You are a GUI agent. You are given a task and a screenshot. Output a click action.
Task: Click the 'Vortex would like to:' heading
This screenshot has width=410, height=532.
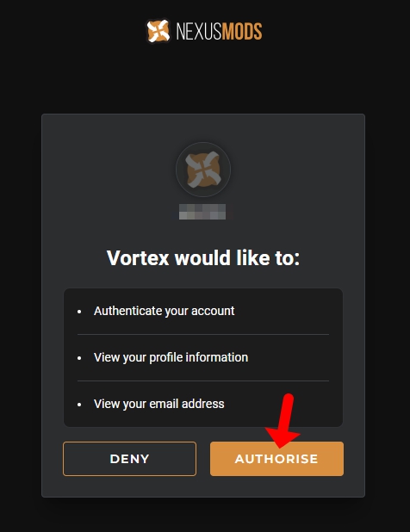203,258
